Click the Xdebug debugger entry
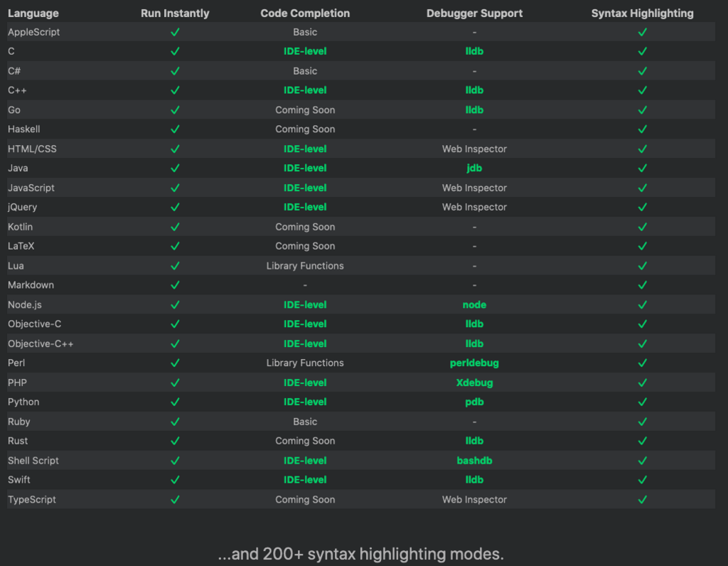 tap(474, 383)
